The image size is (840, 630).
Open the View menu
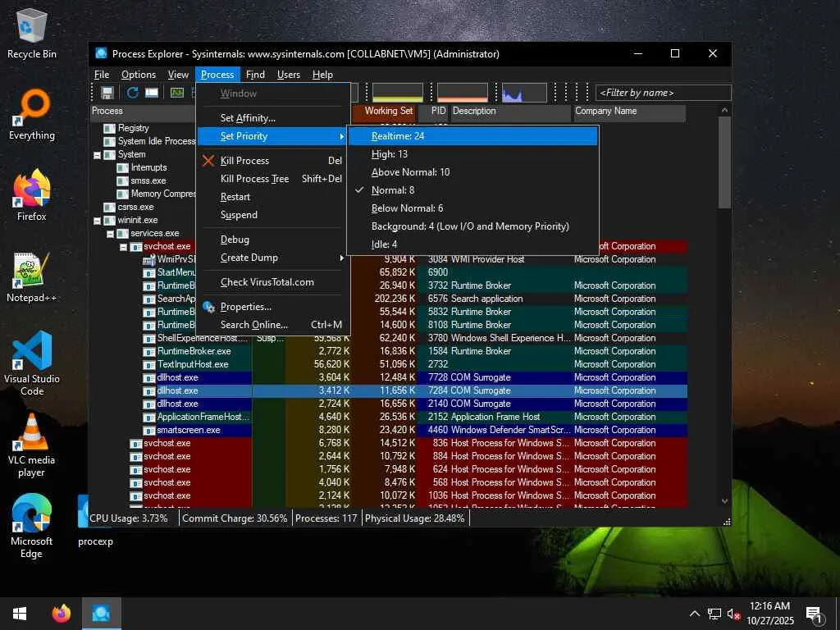click(x=178, y=75)
